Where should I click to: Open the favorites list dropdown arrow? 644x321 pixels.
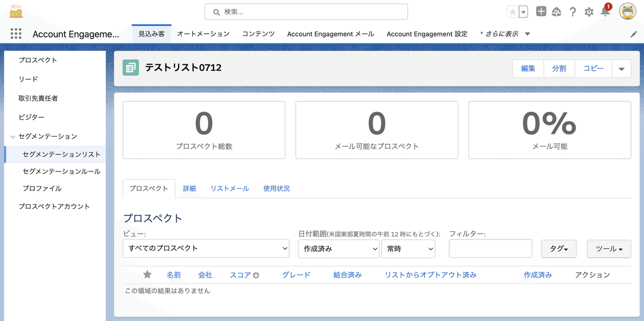tap(523, 12)
